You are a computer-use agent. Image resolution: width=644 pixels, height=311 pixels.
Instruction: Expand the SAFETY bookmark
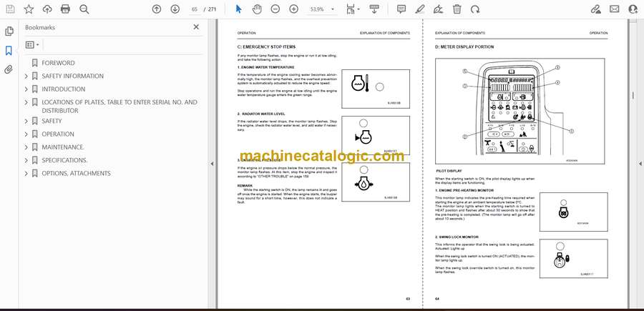[x=26, y=121]
